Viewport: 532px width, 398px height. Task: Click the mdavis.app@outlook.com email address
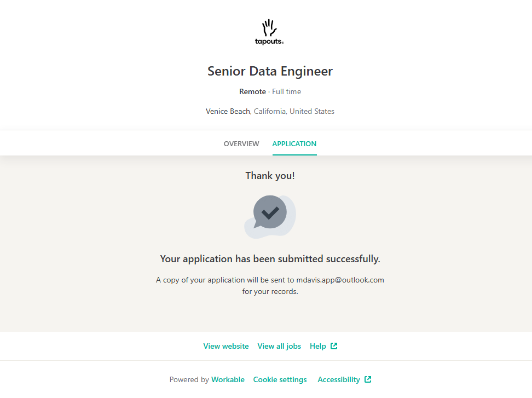point(340,280)
